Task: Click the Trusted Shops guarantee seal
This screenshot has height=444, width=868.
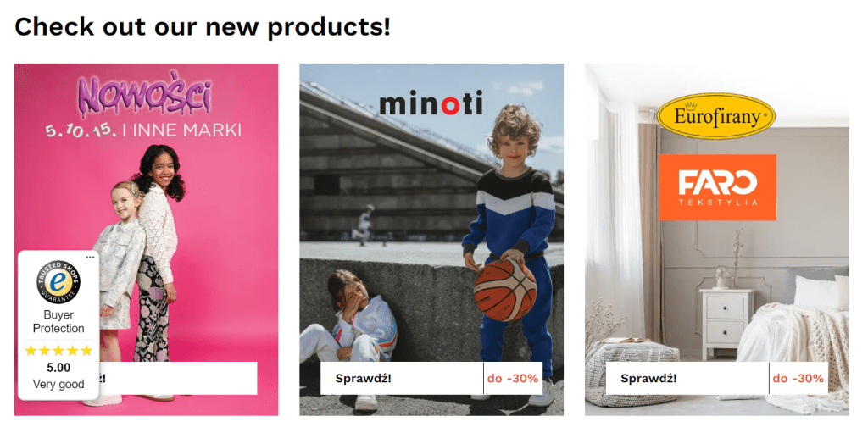Action: [x=58, y=282]
